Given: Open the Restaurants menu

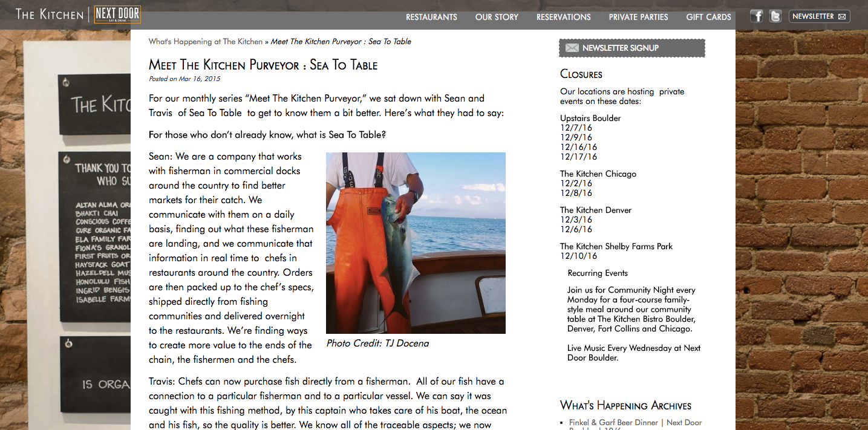Looking at the screenshot, I should [431, 17].
